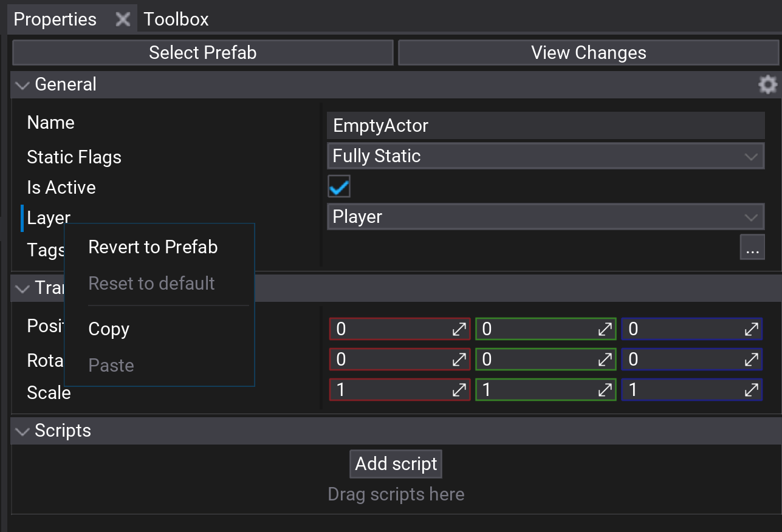Switch to the Toolbox tab
The width and height of the screenshot is (782, 532).
(x=175, y=19)
